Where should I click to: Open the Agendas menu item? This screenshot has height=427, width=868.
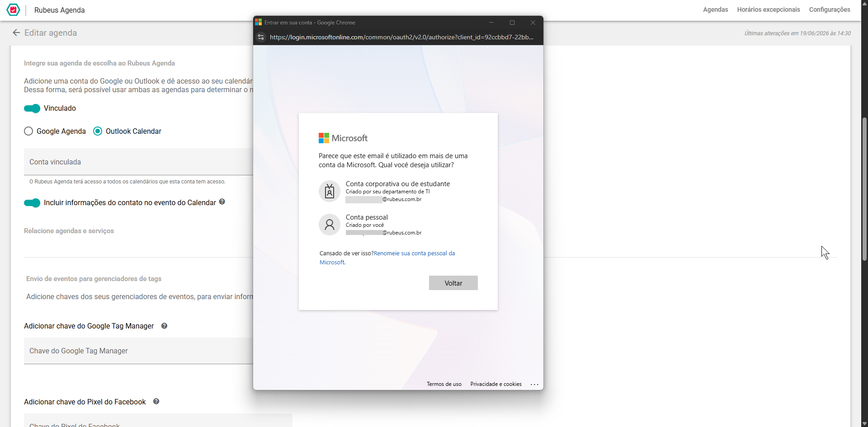(715, 9)
